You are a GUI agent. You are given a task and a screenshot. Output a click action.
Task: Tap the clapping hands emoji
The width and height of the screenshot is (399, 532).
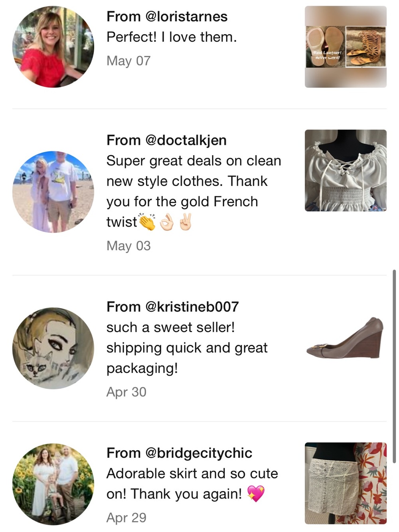[x=147, y=222]
